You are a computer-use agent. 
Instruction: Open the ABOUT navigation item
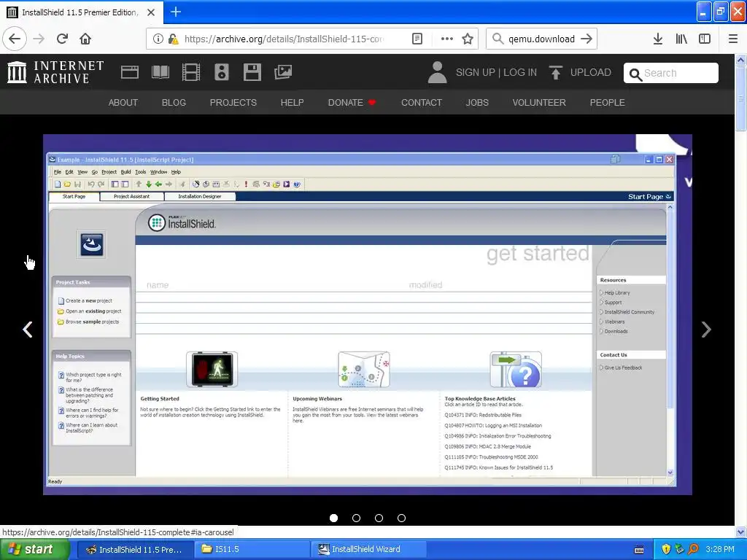pos(123,102)
